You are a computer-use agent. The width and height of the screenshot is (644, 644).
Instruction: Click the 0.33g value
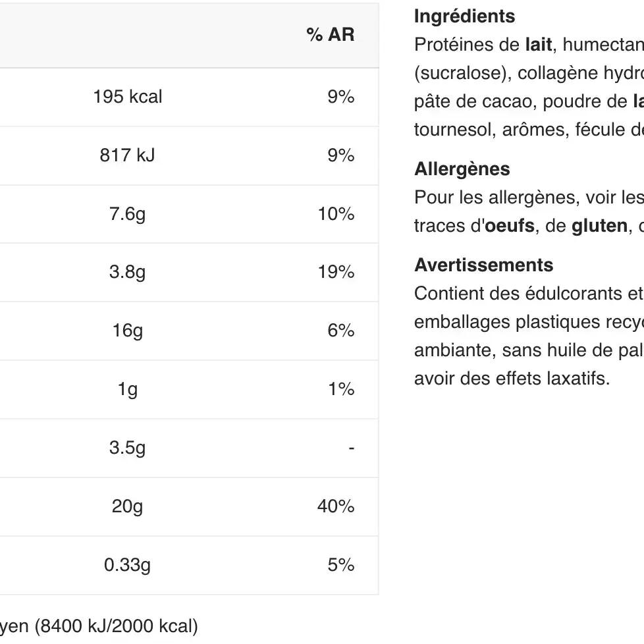click(127, 565)
